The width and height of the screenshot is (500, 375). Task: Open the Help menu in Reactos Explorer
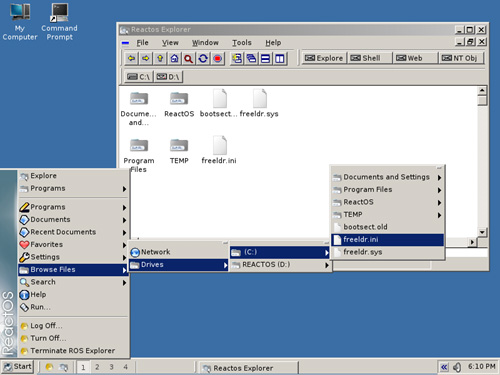[x=273, y=43]
